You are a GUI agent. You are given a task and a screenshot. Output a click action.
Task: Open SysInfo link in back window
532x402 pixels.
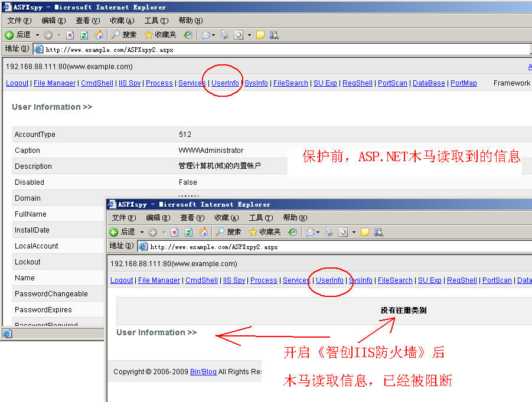[x=256, y=83]
